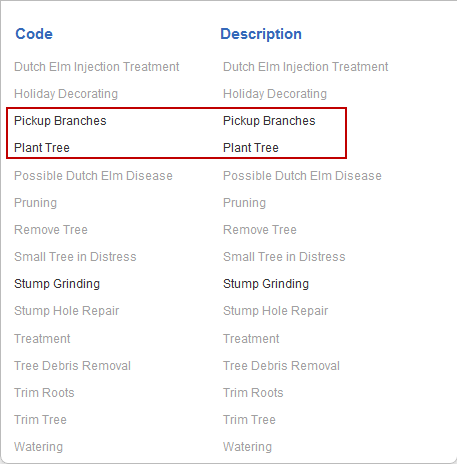The height and width of the screenshot is (464, 457).
Task: Click Trim Tree in Code column
Action: pos(41,420)
